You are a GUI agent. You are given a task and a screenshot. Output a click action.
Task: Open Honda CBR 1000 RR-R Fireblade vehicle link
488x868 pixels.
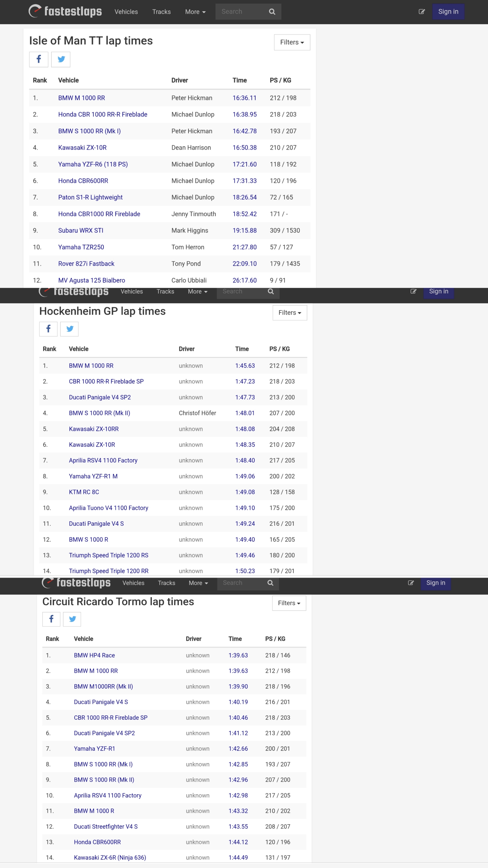103,114
